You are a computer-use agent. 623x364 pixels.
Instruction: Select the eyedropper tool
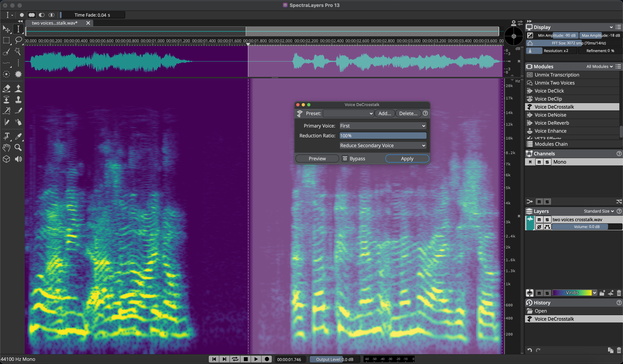coord(18,136)
